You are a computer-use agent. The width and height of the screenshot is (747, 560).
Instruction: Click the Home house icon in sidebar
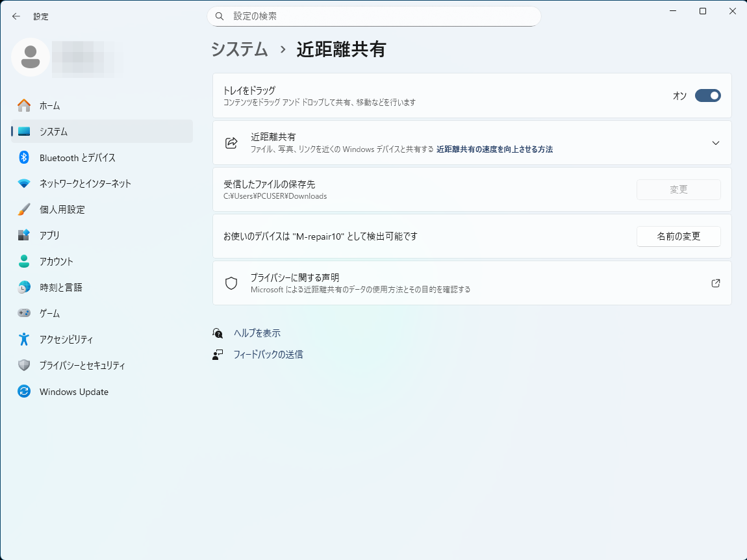[x=24, y=105]
